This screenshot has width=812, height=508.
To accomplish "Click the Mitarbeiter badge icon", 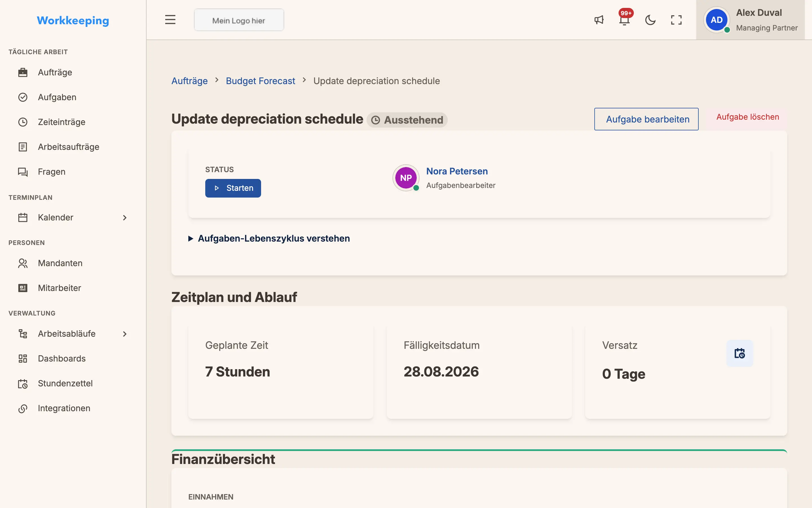I will [x=23, y=288].
